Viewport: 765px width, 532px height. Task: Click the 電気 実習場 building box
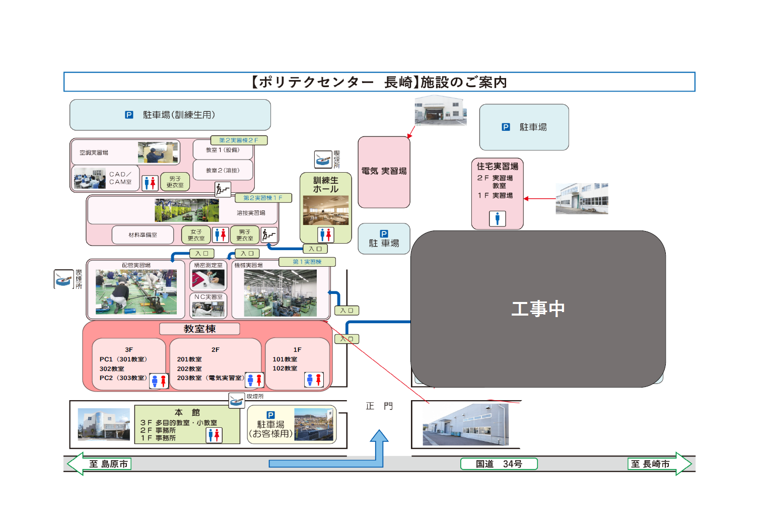coord(384,172)
